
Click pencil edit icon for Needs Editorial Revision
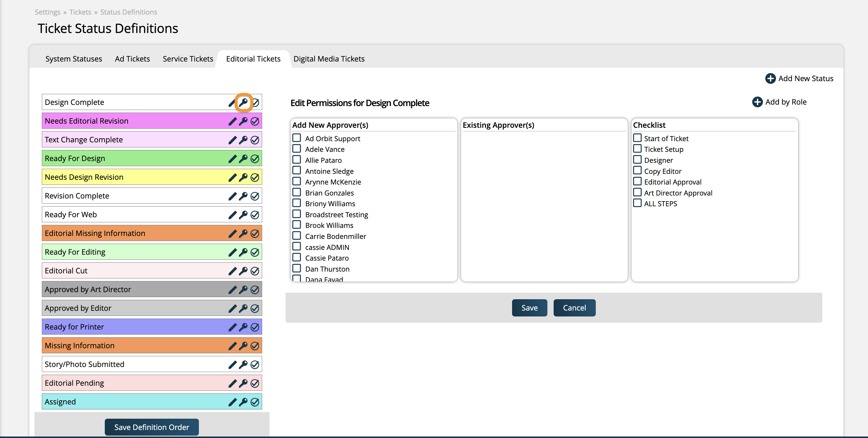click(x=232, y=121)
